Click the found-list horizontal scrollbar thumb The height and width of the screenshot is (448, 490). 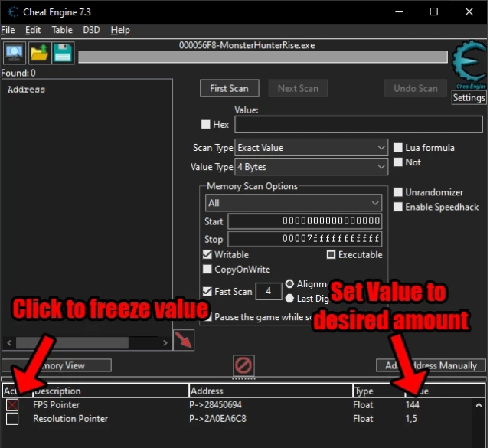coord(72,343)
